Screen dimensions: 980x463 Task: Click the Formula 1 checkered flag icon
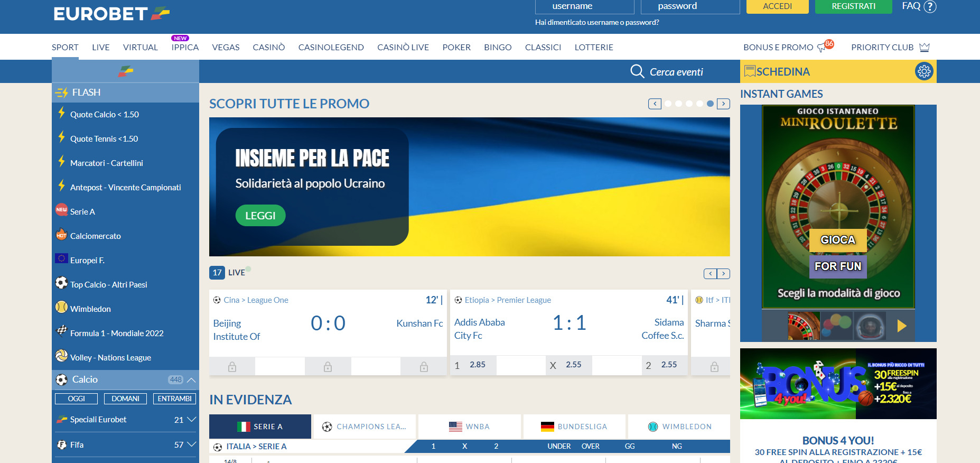(x=61, y=331)
